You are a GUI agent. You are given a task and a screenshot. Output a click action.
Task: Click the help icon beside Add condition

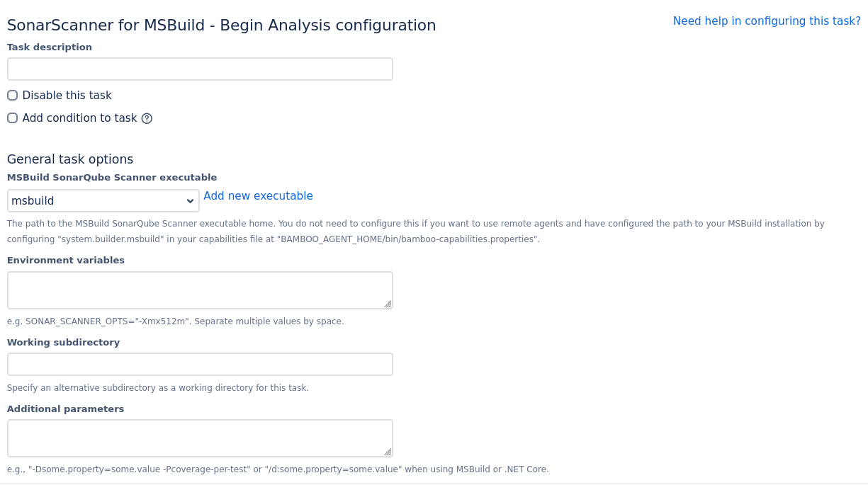click(147, 118)
